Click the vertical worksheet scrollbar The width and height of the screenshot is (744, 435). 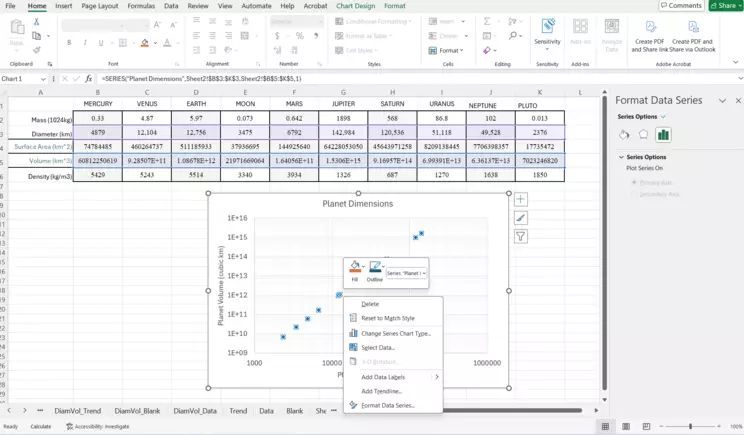(x=604, y=243)
